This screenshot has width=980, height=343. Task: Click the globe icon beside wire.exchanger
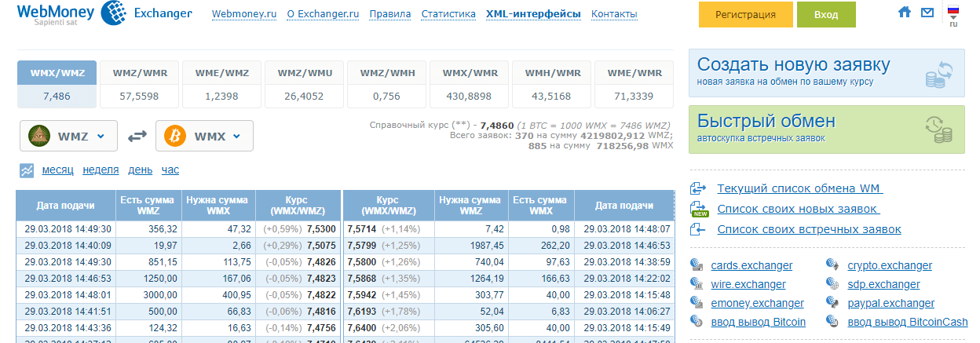[696, 284]
